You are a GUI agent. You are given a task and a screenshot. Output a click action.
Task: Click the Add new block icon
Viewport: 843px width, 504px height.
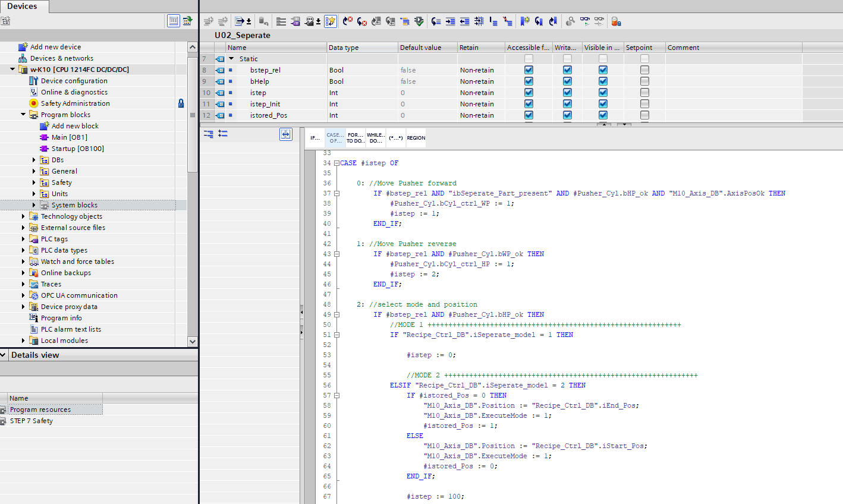[x=44, y=126]
